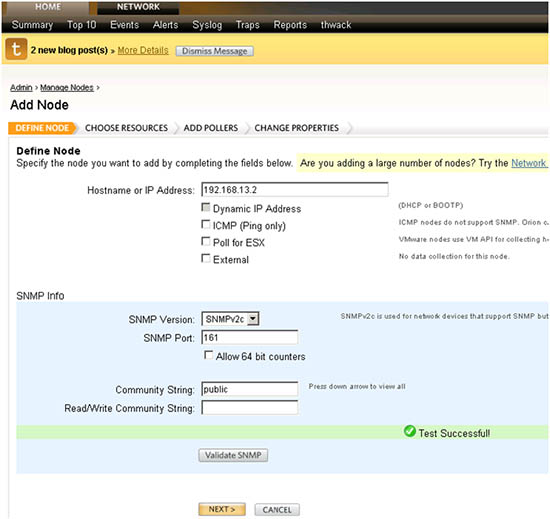Go to the Summary menu item

click(x=32, y=25)
